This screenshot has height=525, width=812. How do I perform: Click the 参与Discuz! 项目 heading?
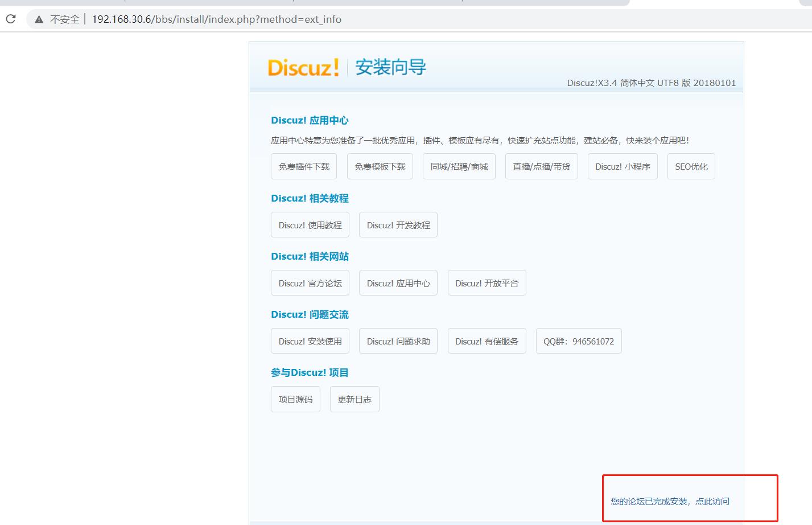point(310,372)
